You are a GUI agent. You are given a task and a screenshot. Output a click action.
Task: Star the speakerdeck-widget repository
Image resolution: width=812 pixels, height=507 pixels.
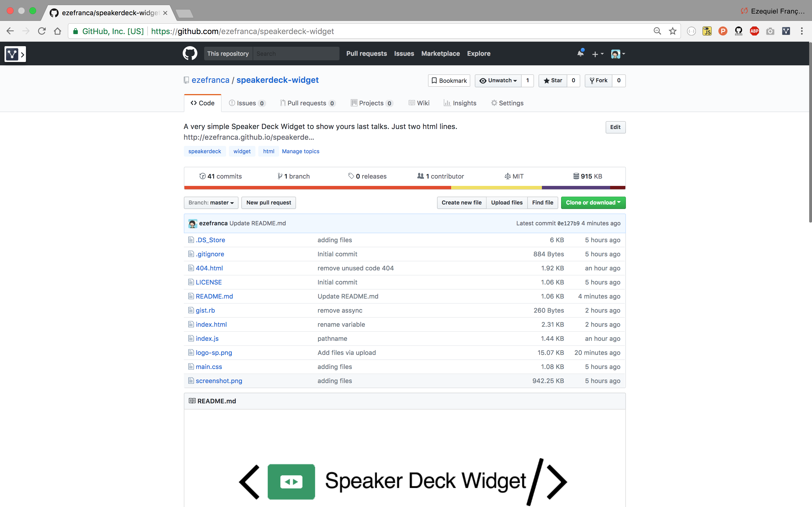click(552, 81)
